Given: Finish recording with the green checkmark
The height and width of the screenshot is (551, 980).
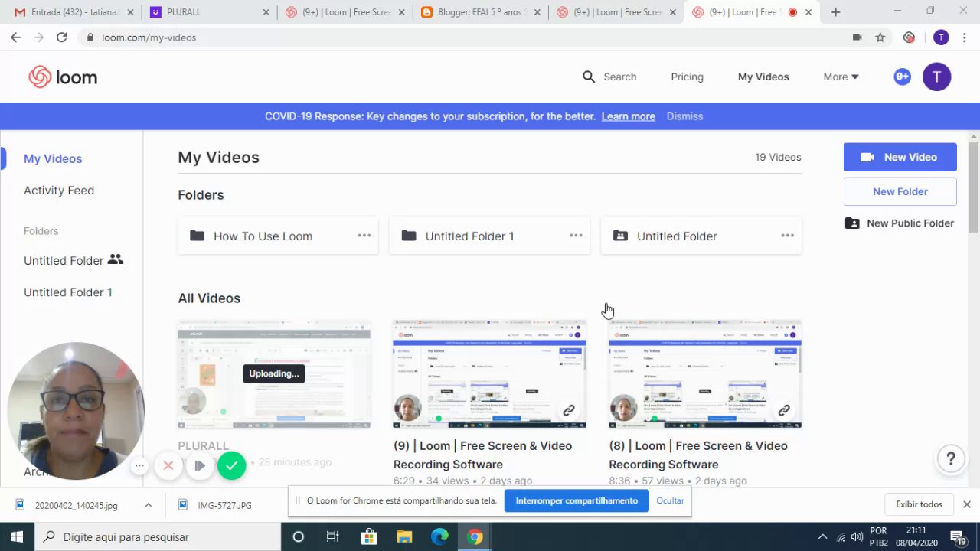Looking at the screenshot, I should pos(231,465).
